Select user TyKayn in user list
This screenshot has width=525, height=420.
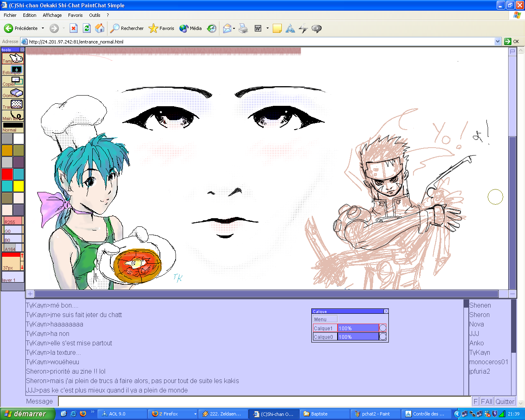[479, 352]
